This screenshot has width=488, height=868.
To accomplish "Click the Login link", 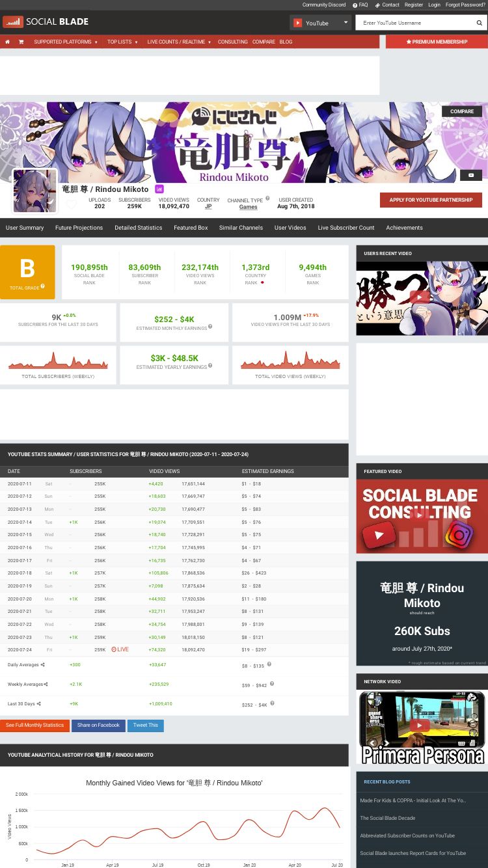I will click(x=434, y=5).
